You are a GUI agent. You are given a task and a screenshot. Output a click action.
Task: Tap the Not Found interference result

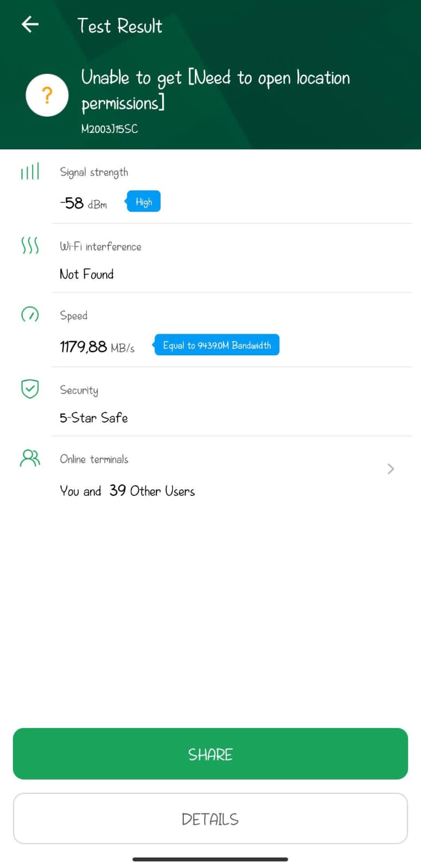87,274
